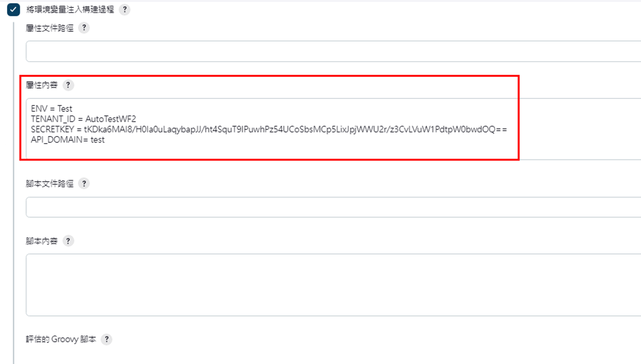Screen dimensions: 641x364
Task: Click the 腳本文件路徑 label
Action: point(50,183)
